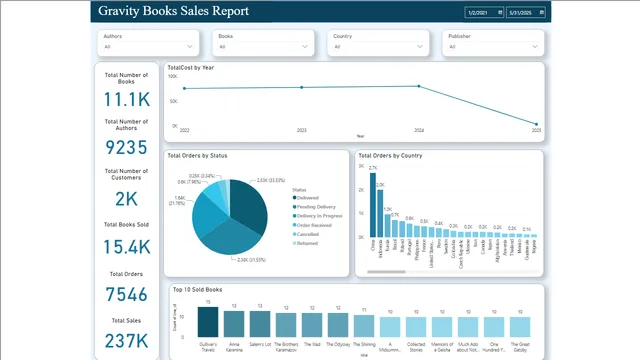Expand the Books slicer dropdown
Viewport: 640px width, 360px height.
[305, 47]
